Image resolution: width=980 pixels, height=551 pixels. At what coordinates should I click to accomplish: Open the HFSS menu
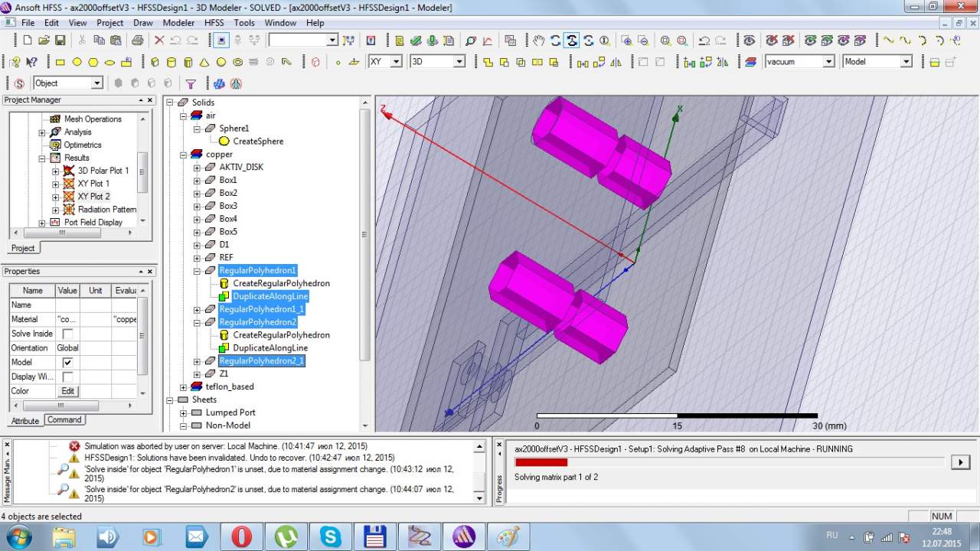pyautogui.click(x=214, y=23)
